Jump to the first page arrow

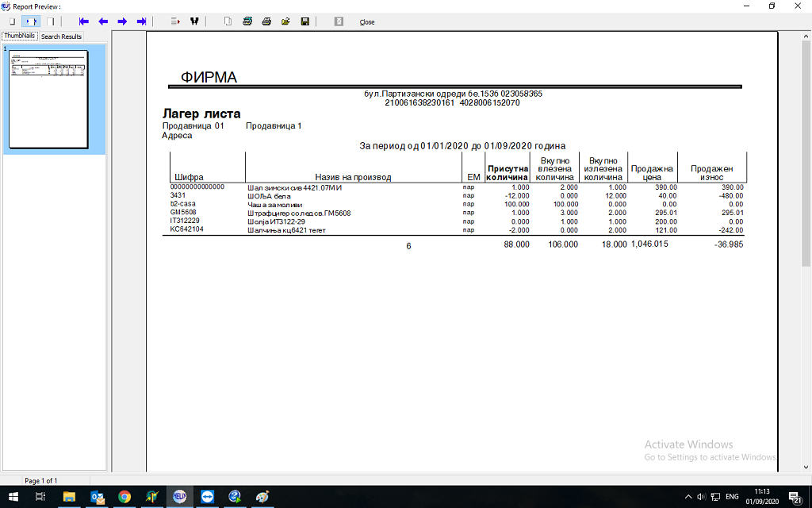(x=84, y=21)
